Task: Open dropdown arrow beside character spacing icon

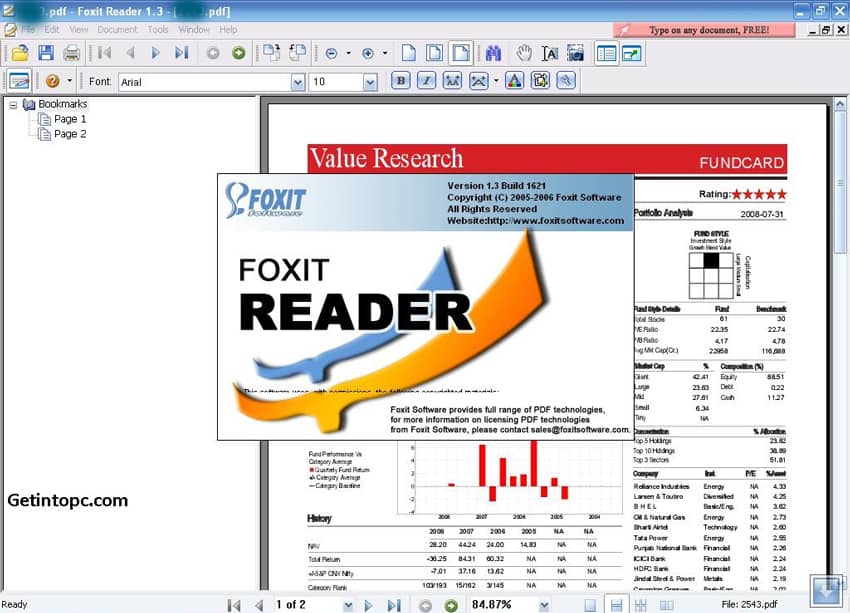Action: [x=496, y=81]
